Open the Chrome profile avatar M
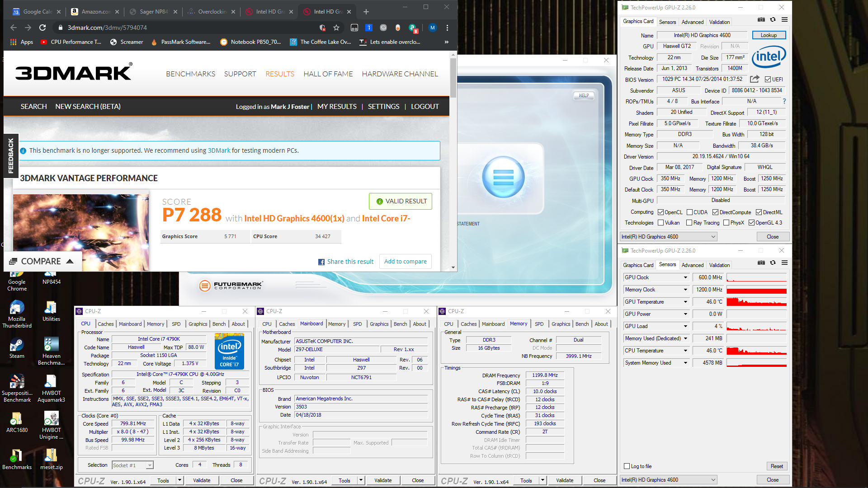Image resolution: width=868 pixels, height=488 pixels. coord(433,28)
